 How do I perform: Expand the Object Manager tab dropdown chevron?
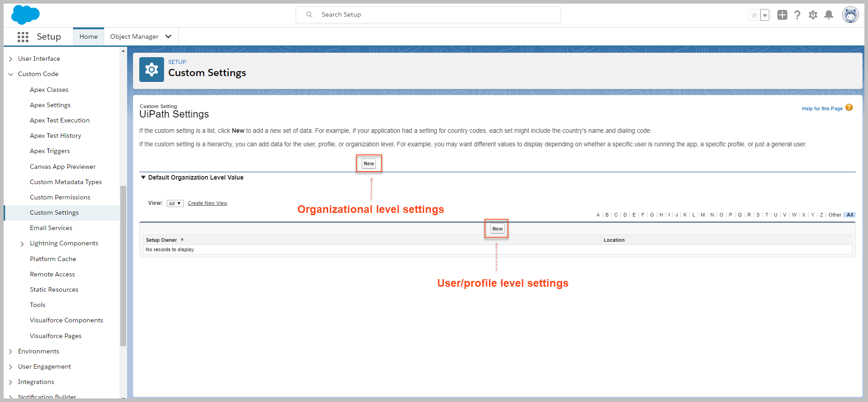coord(169,36)
